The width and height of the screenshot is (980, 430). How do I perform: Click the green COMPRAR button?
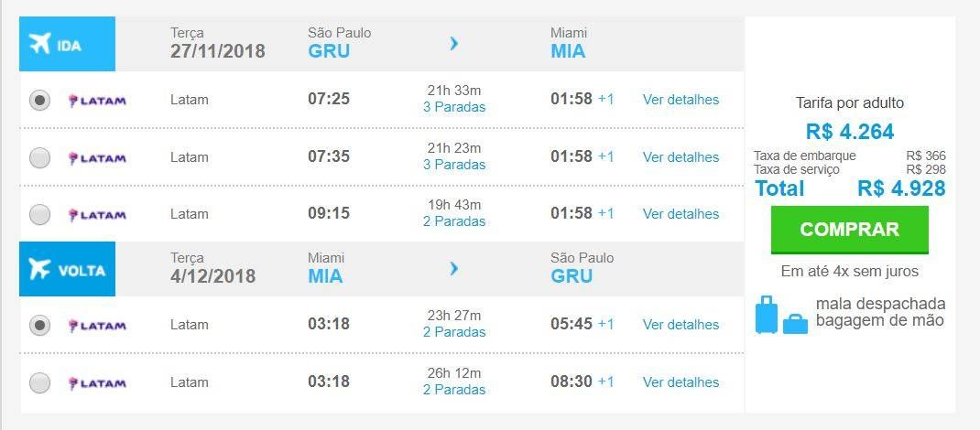[x=849, y=229]
